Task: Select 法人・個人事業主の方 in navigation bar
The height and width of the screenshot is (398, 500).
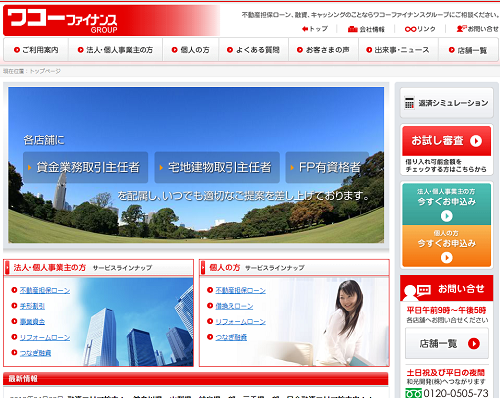Action: [x=115, y=50]
